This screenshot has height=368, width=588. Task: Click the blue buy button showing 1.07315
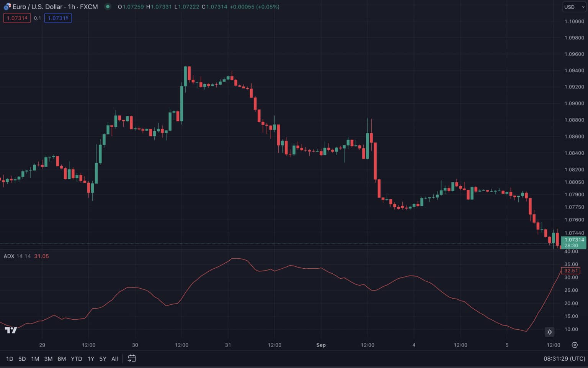(x=58, y=18)
